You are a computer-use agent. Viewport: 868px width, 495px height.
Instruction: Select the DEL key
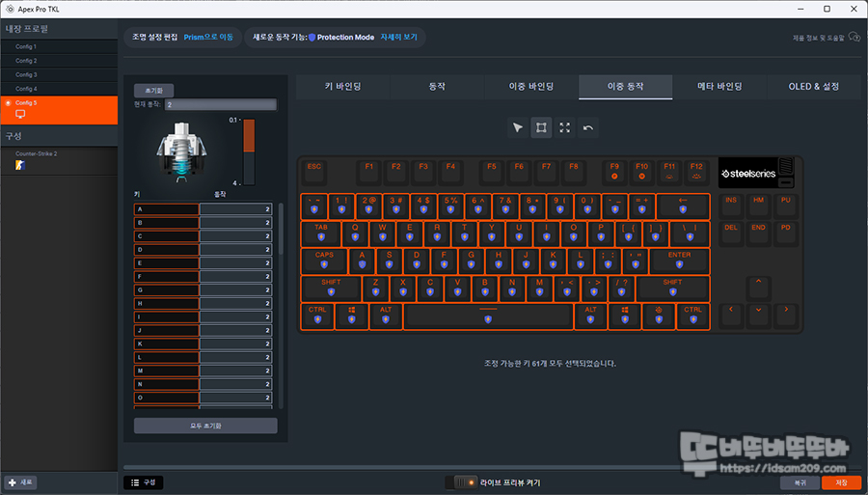pos(731,234)
